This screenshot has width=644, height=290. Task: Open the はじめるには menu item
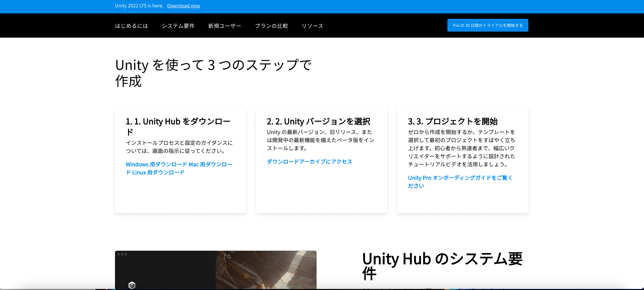point(131,26)
